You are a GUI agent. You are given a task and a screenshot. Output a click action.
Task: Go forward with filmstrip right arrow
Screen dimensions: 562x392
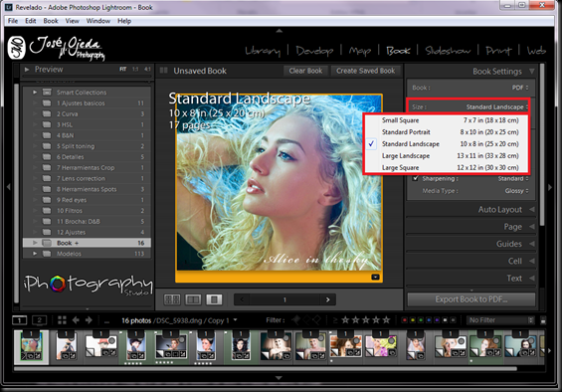click(x=89, y=320)
